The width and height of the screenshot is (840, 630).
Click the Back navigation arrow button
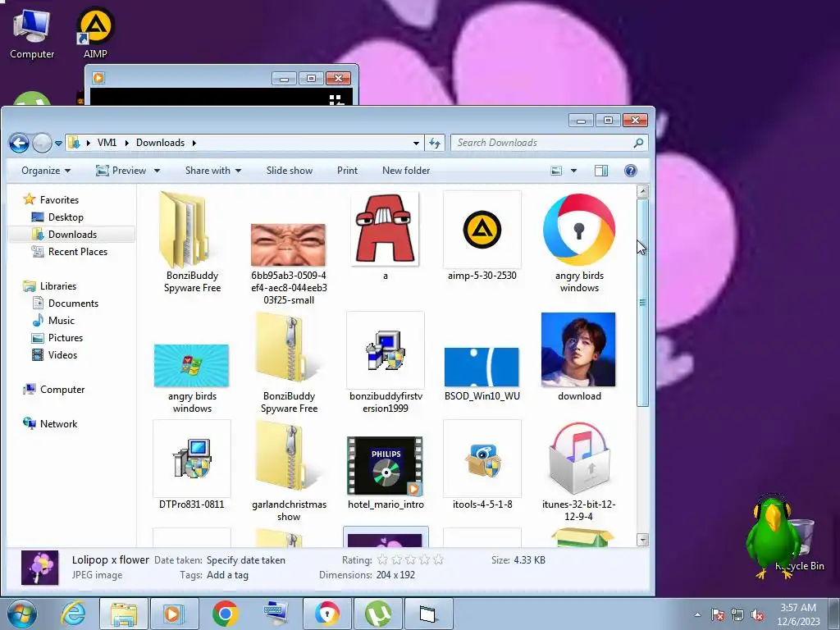click(x=20, y=143)
